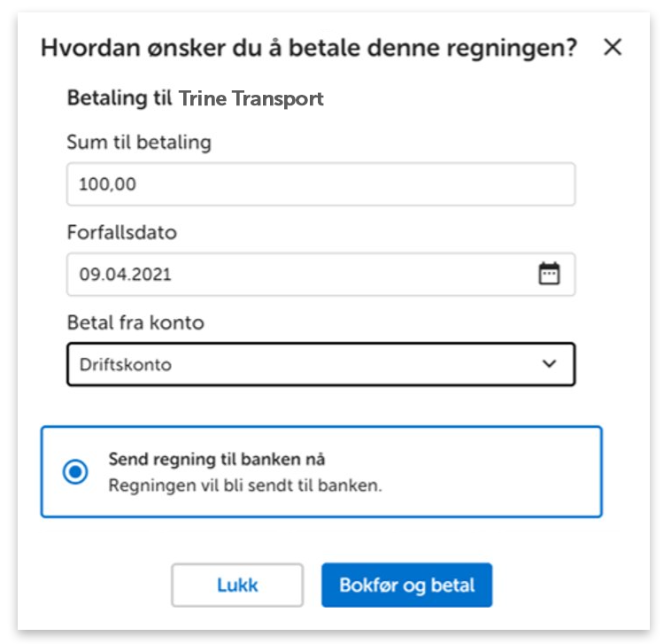Open the calendar date picker icon
Screen dimensions: 664x644
(550, 274)
